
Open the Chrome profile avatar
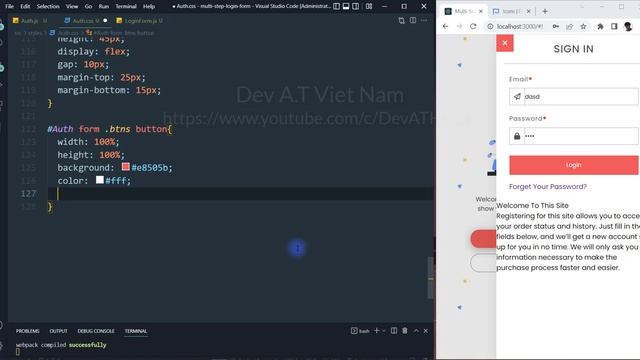point(628,27)
